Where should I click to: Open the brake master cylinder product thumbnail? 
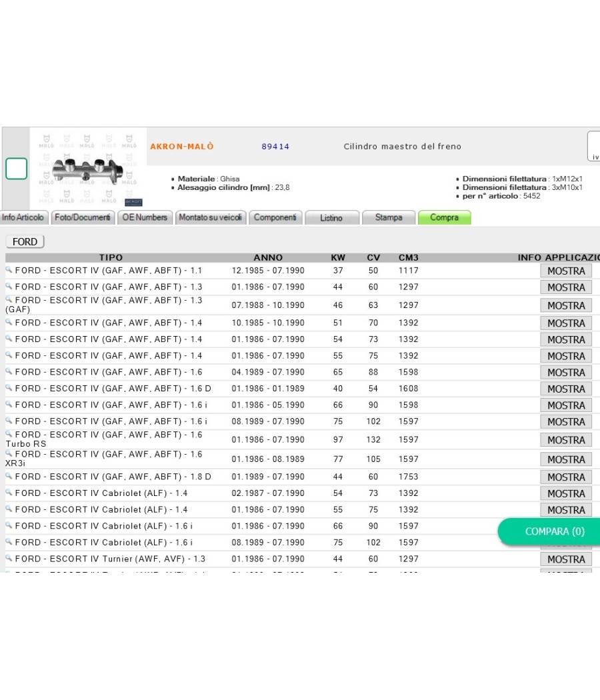tap(88, 170)
